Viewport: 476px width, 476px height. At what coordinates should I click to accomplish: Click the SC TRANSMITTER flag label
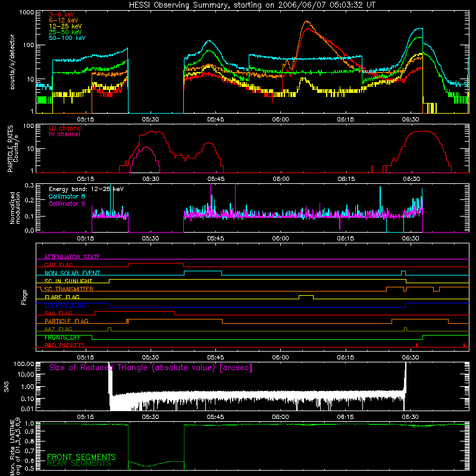pos(68,289)
